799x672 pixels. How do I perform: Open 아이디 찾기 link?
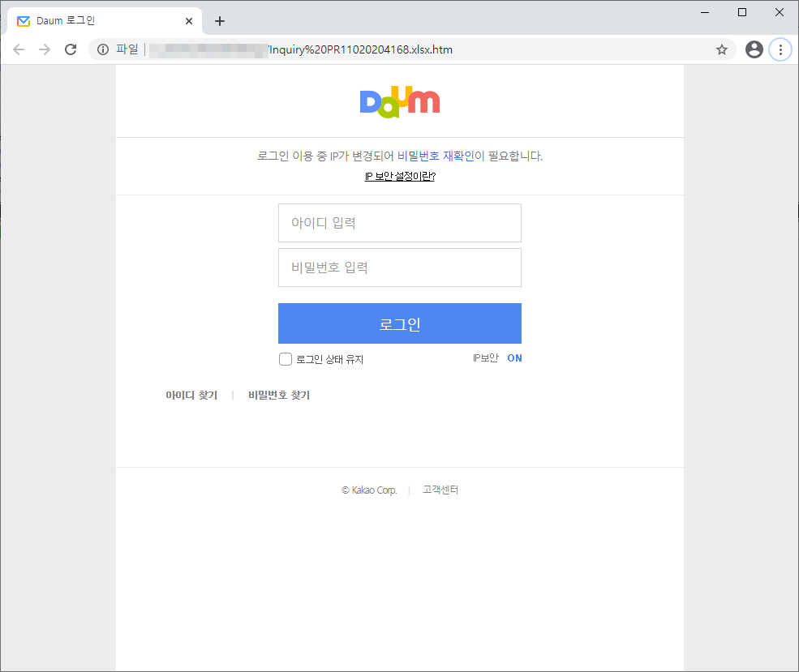coord(191,395)
